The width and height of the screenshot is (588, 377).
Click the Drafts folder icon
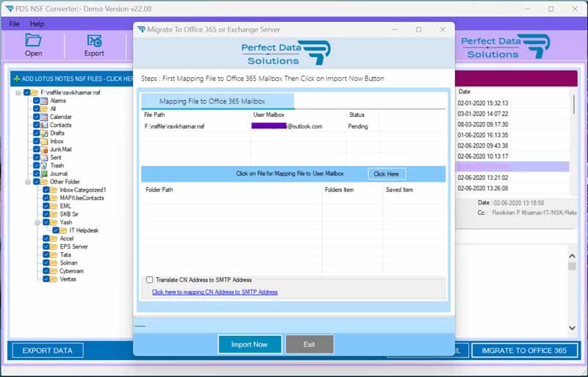44,133
